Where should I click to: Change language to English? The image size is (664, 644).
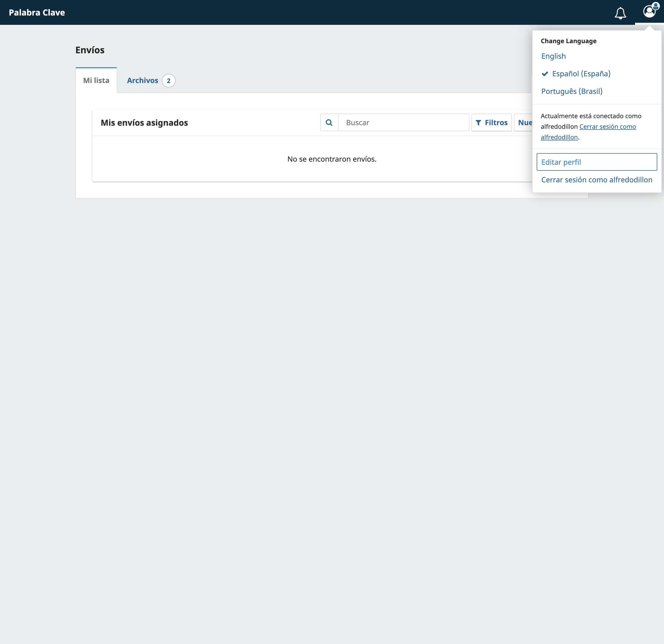pyautogui.click(x=553, y=56)
